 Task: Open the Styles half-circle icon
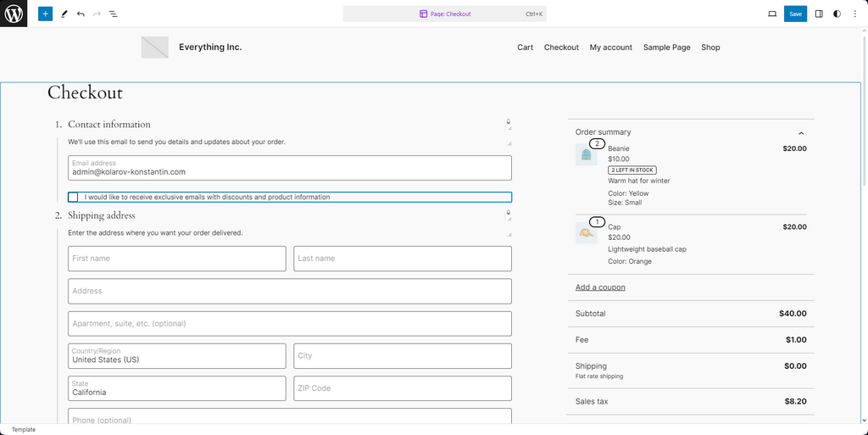(x=837, y=14)
